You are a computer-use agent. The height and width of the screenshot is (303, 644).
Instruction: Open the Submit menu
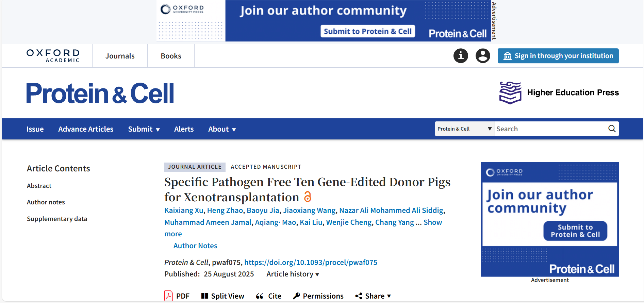(144, 129)
